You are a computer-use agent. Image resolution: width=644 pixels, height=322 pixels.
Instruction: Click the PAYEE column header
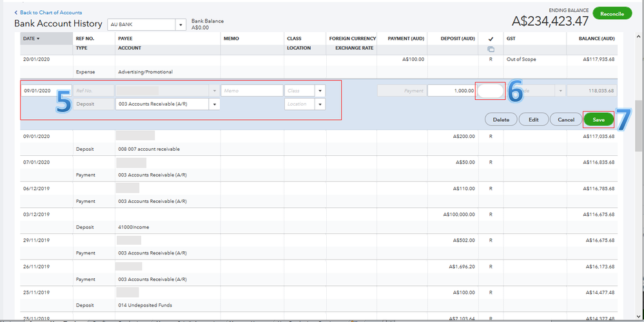(126, 39)
